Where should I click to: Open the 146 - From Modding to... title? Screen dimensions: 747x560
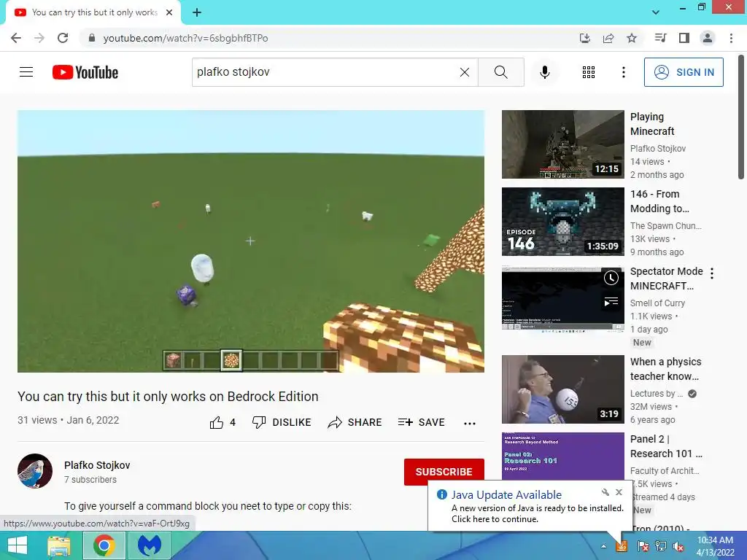click(659, 201)
